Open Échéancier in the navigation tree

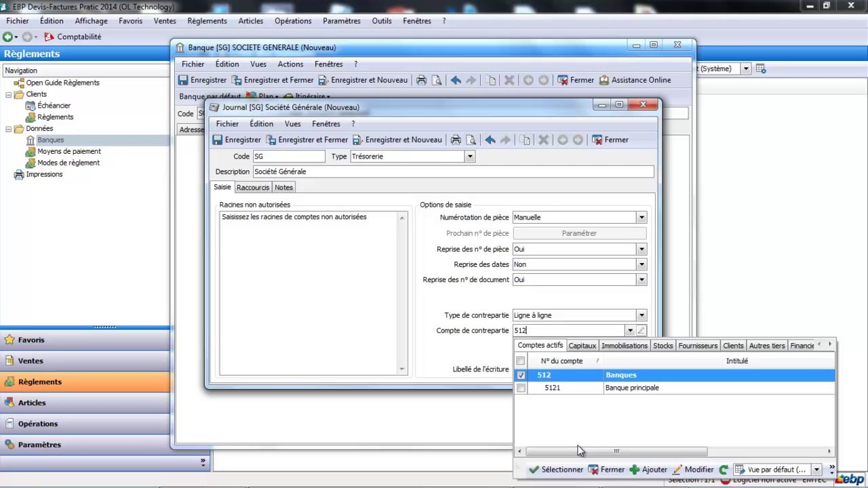click(54, 106)
